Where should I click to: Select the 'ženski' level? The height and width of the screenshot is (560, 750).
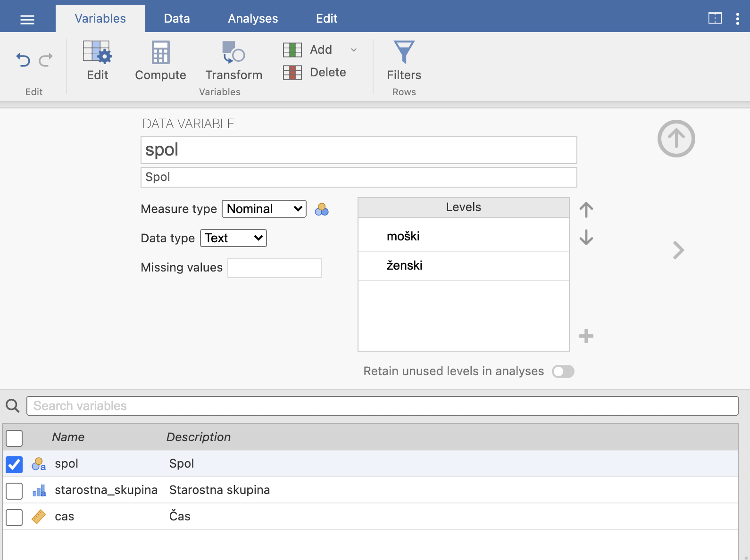coord(464,266)
